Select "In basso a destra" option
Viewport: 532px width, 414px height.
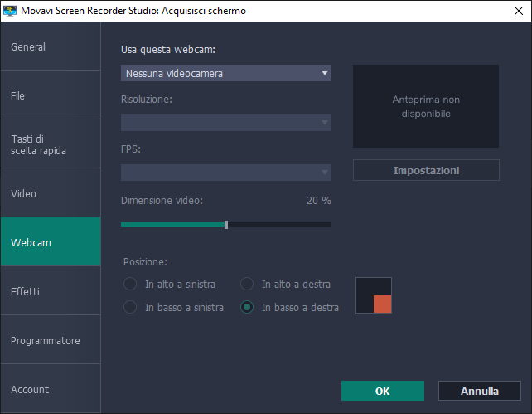click(247, 307)
